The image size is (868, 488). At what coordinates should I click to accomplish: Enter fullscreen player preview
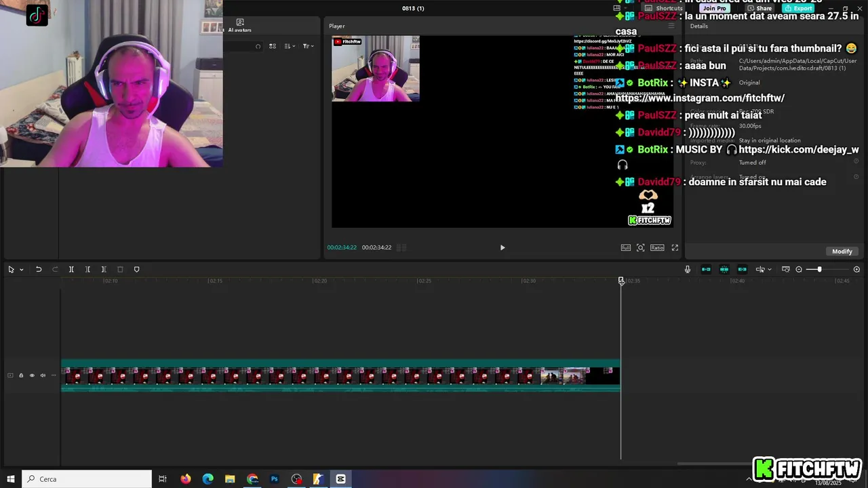pyautogui.click(x=675, y=248)
